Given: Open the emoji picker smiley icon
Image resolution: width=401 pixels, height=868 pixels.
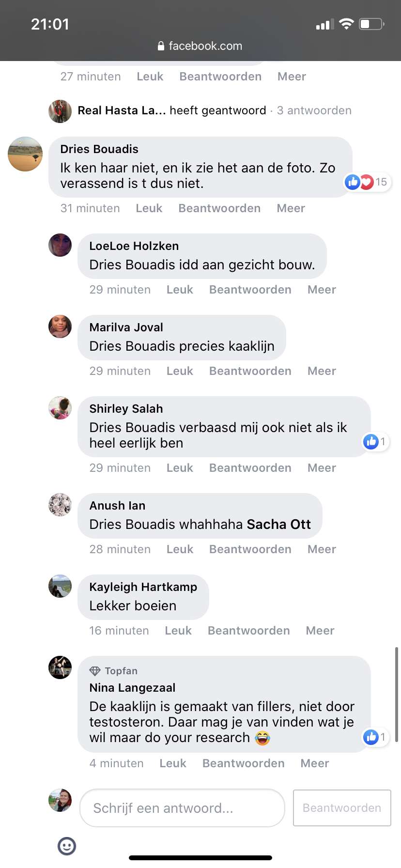Looking at the screenshot, I should [67, 846].
